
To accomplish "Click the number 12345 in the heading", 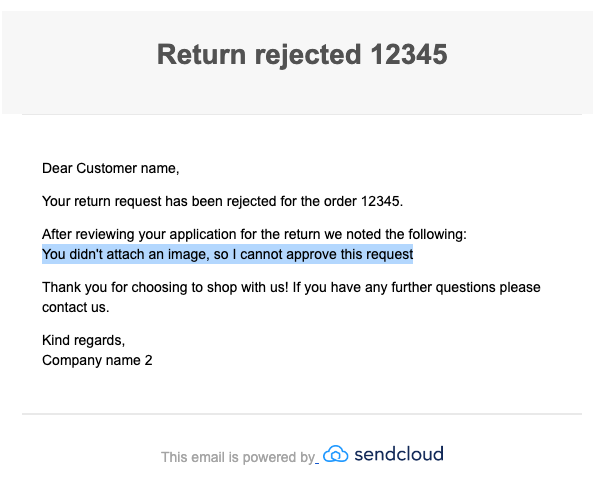I will pos(409,54).
